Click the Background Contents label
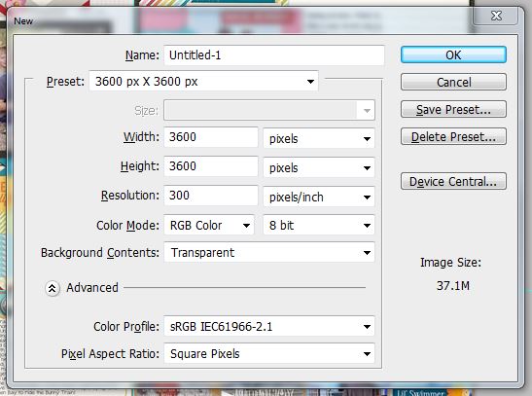The height and width of the screenshot is (396, 532). (100, 253)
